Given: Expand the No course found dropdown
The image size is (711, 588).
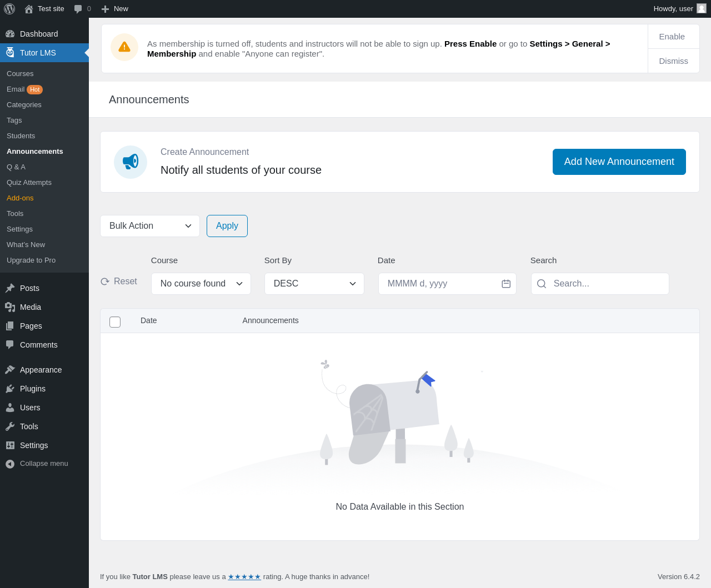Looking at the screenshot, I should (201, 284).
